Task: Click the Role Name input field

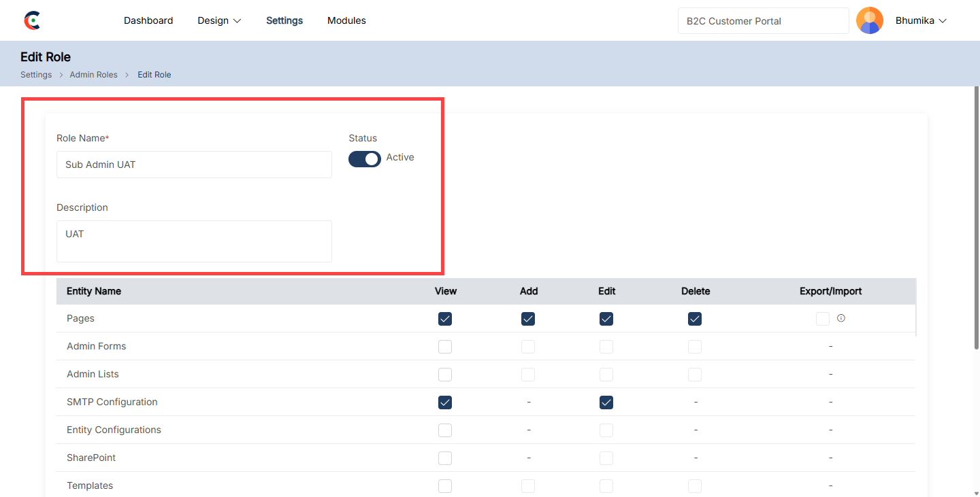Action: click(194, 165)
